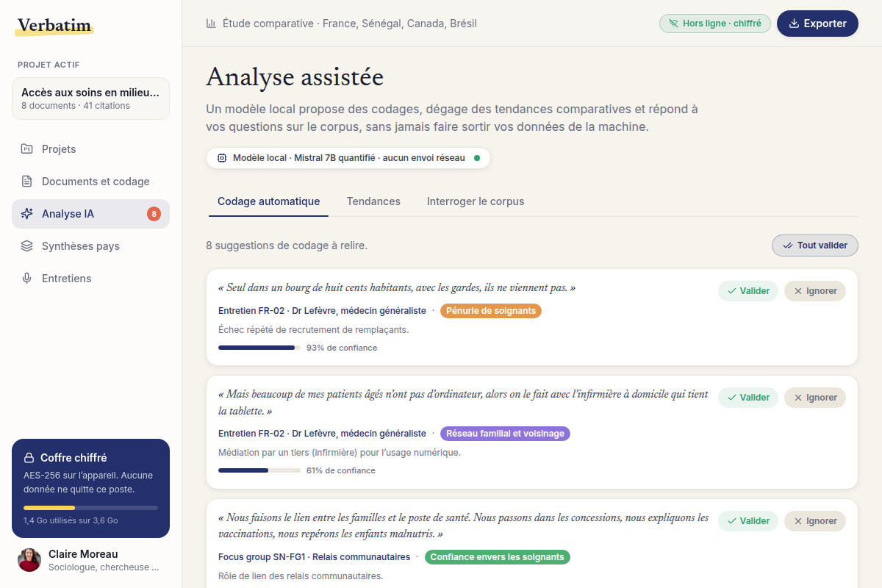Click the Documents et codage file icon
Image resolution: width=882 pixels, height=588 pixels.
(x=27, y=182)
